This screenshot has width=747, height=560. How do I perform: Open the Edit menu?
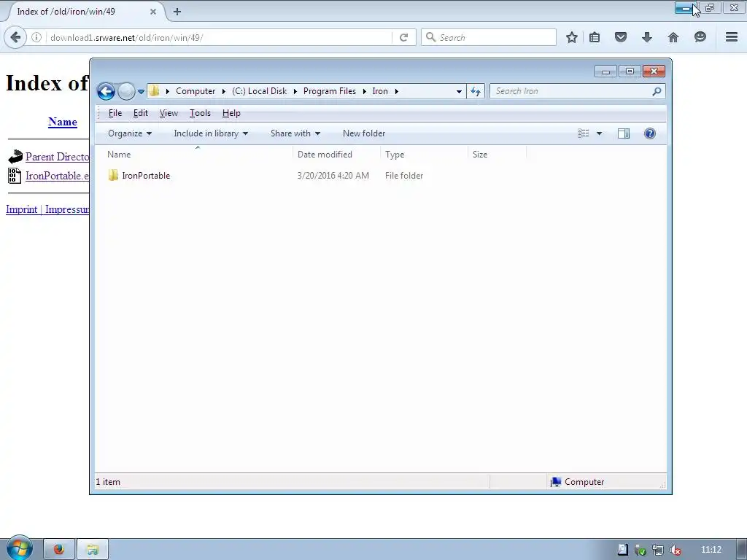click(141, 113)
